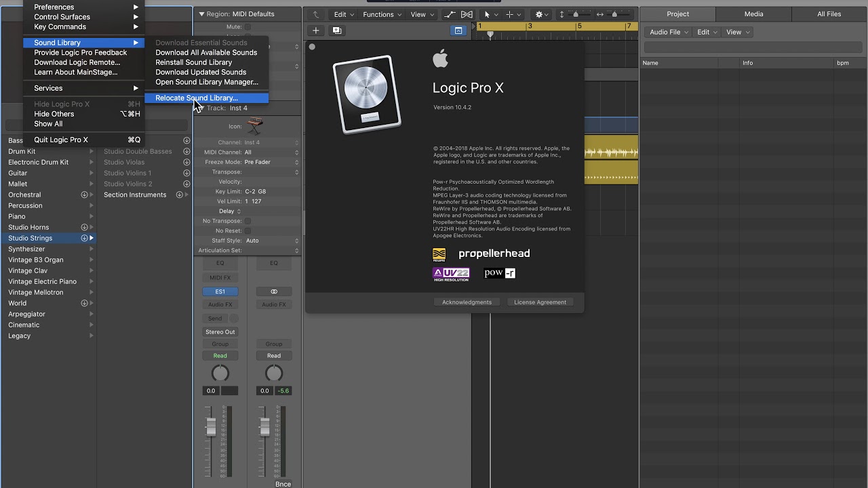The image size is (868, 488).
Task: Switch to the All Files tab
Action: (x=829, y=14)
